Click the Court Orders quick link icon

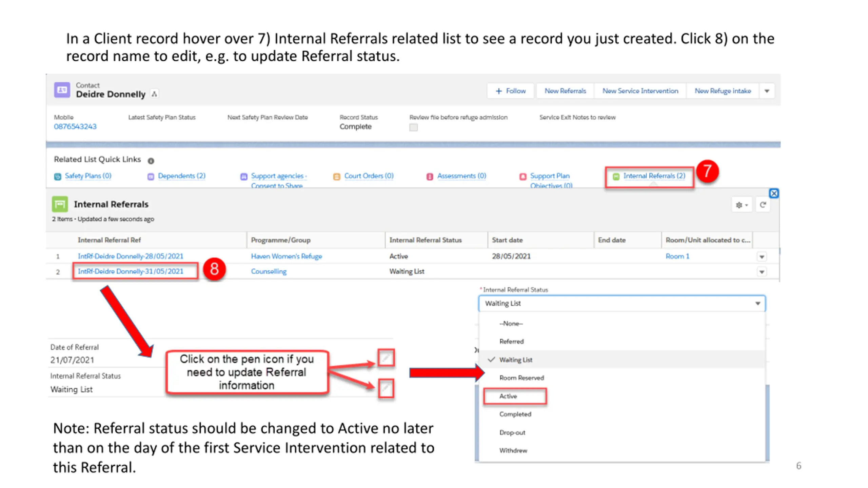[337, 176]
